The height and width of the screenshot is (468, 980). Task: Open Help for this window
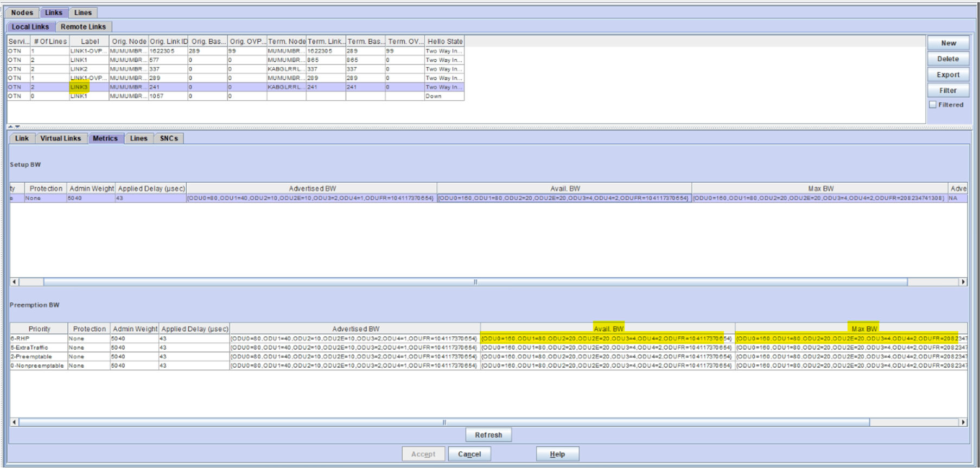[x=557, y=454]
